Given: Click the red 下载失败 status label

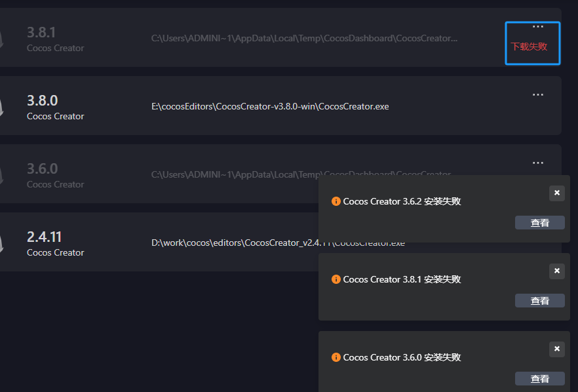Looking at the screenshot, I should point(529,47).
